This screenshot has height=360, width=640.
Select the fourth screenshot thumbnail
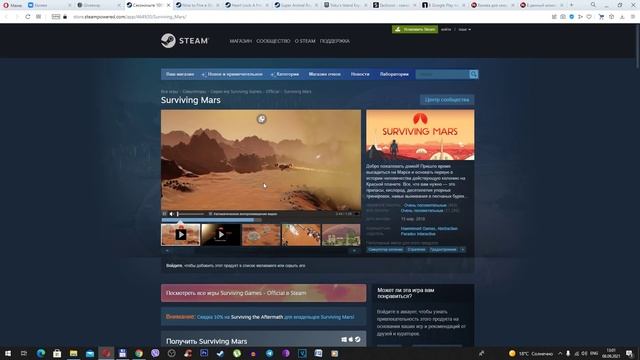click(301, 235)
